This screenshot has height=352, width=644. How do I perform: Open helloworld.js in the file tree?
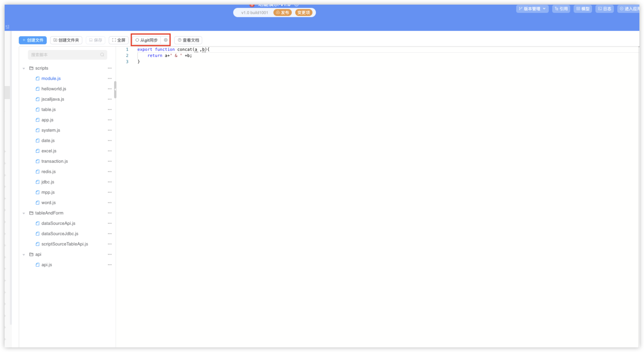[x=54, y=89]
